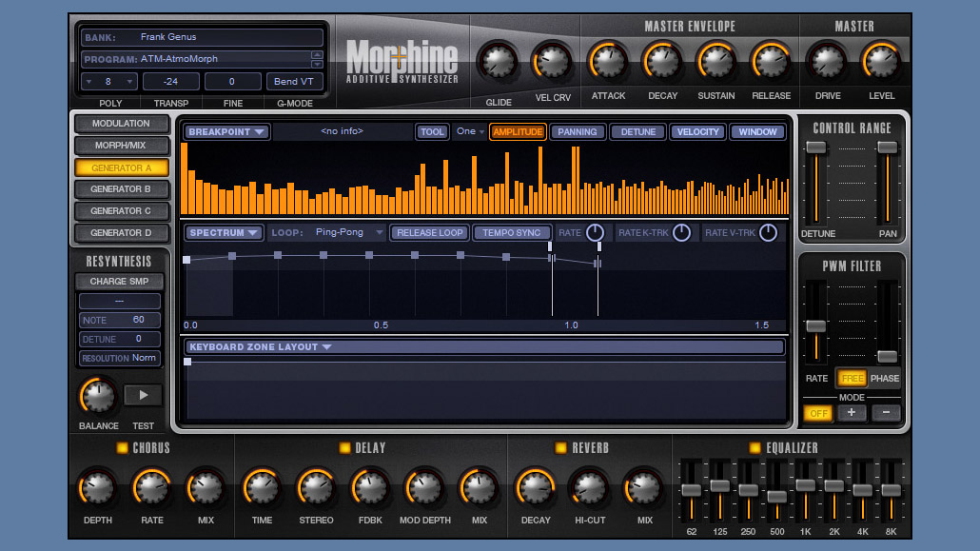Click the Master Drive knob

pos(826,61)
